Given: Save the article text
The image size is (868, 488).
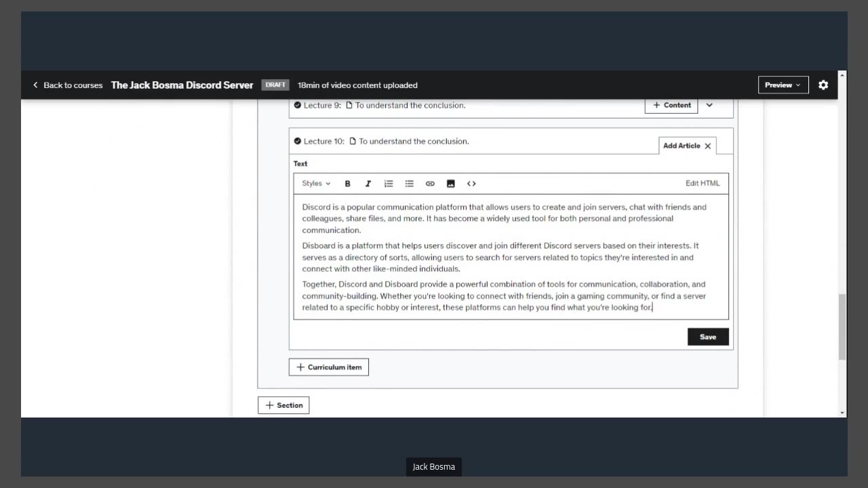Looking at the screenshot, I should point(708,337).
